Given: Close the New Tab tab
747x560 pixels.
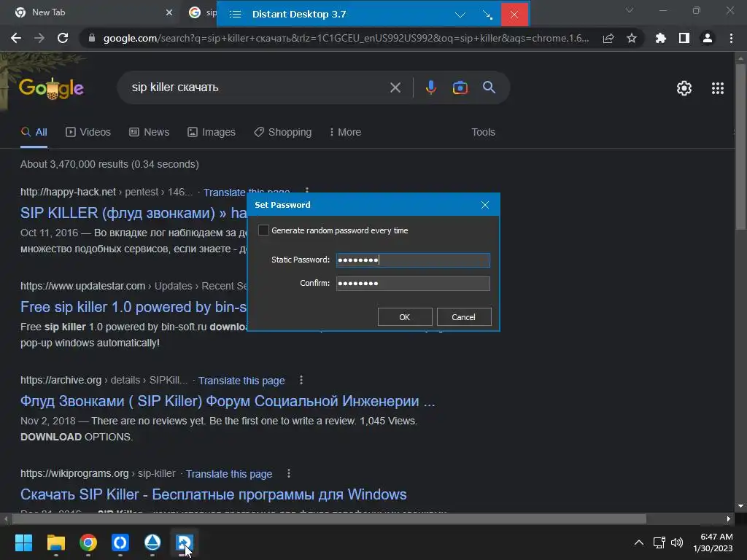Looking at the screenshot, I should click(169, 12).
